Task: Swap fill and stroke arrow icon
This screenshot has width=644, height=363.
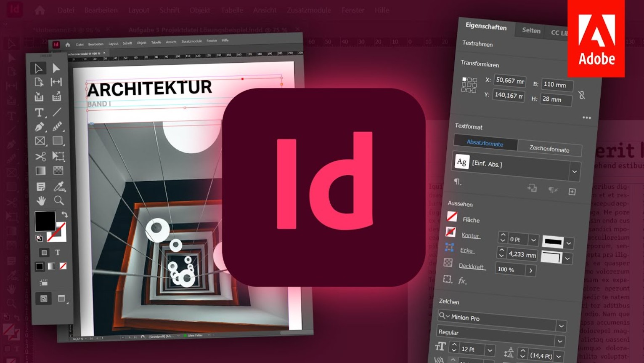Action: pyautogui.click(x=64, y=214)
